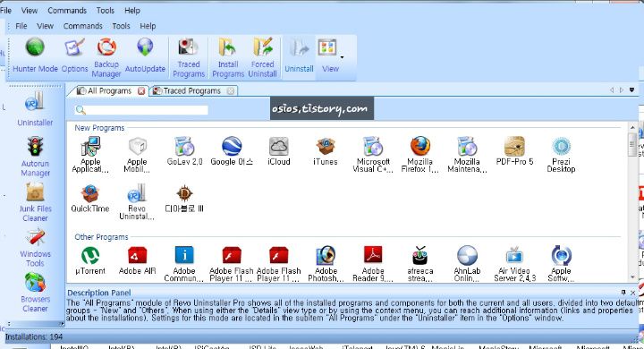Click the Uninstall toolbar button

[299, 55]
